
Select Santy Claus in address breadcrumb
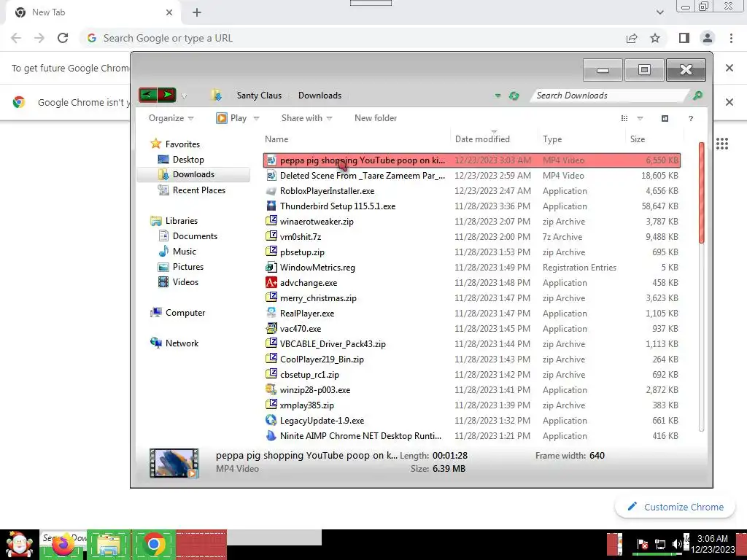[x=259, y=96]
